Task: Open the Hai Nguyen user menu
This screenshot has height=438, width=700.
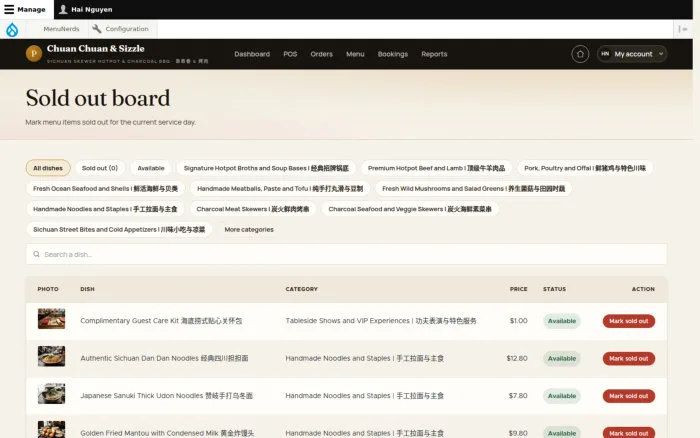Action: (86, 9)
